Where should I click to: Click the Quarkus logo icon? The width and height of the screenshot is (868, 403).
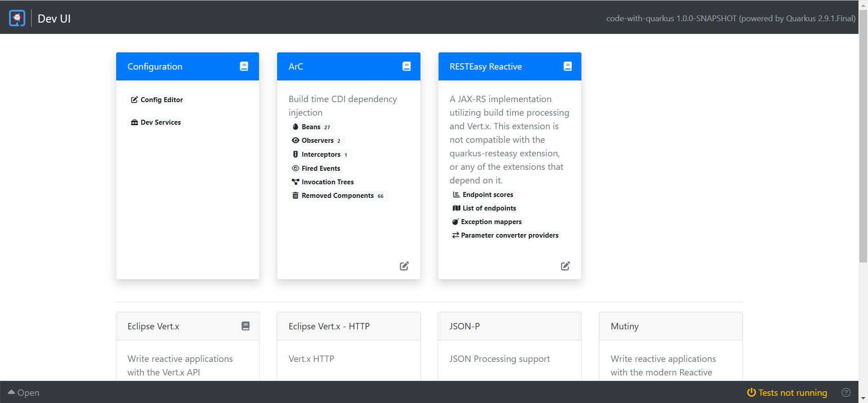[17, 18]
